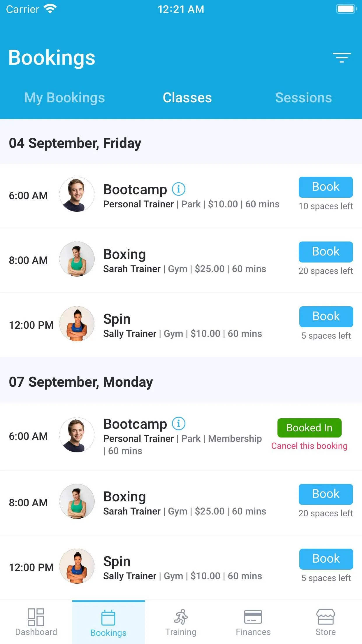The height and width of the screenshot is (644, 362).
Task: Tap Sally Trainer's photo in Monday's Spin
Action: [77, 566]
